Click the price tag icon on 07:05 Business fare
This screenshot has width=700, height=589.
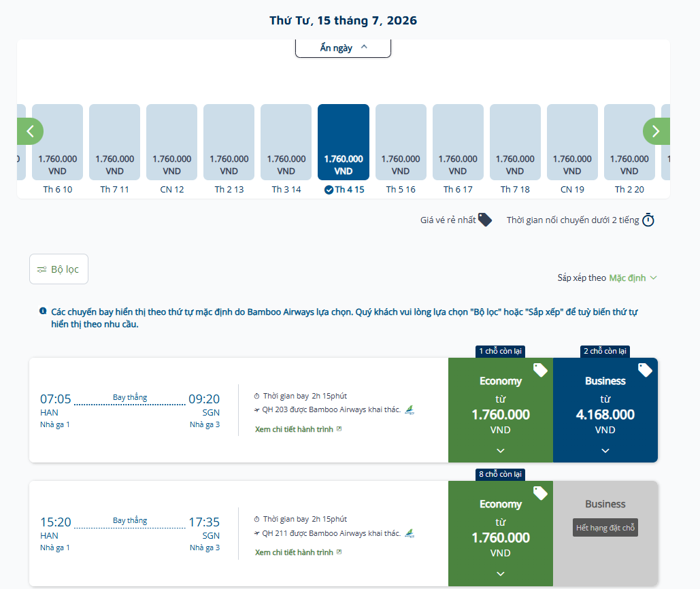click(x=645, y=370)
